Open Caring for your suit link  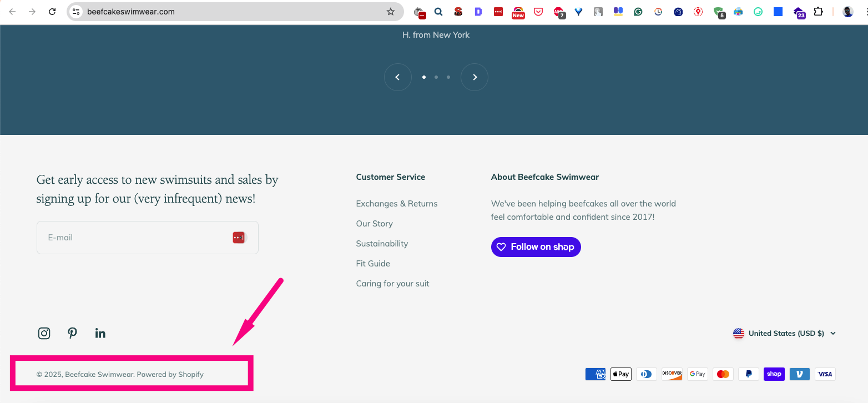tap(393, 284)
